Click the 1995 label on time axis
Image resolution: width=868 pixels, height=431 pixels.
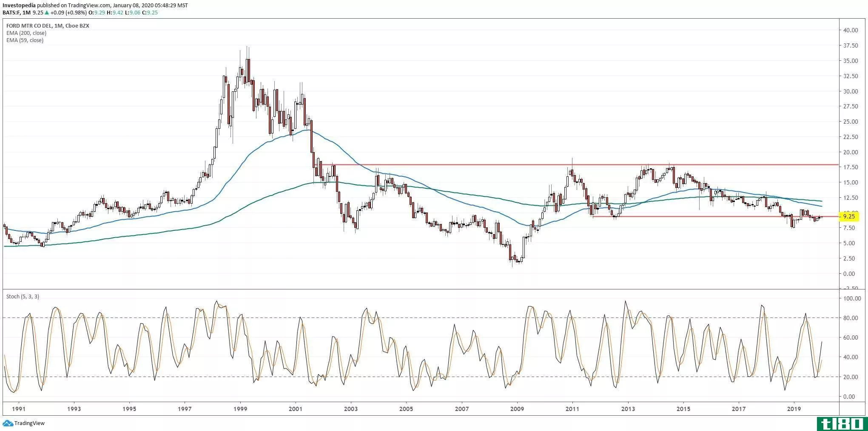129,409
